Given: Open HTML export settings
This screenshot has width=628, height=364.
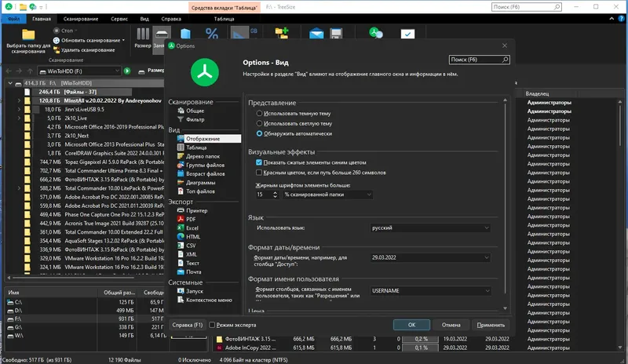Looking at the screenshot, I should pyautogui.click(x=192, y=237).
